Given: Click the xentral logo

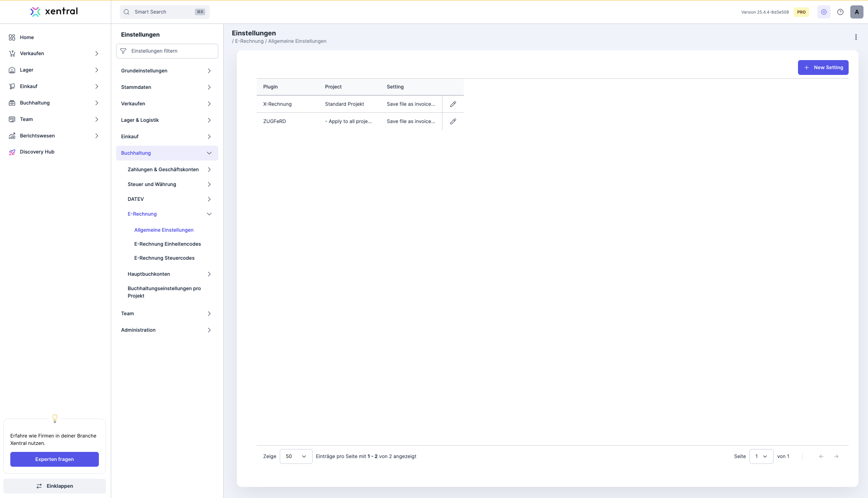Looking at the screenshot, I should (54, 12).
